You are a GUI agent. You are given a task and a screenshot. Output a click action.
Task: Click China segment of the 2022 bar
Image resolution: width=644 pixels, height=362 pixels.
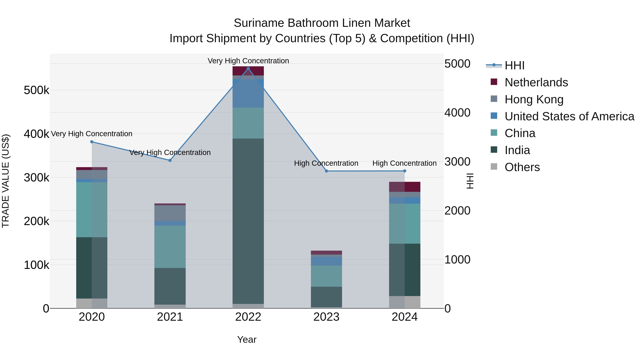click(248, 123)
